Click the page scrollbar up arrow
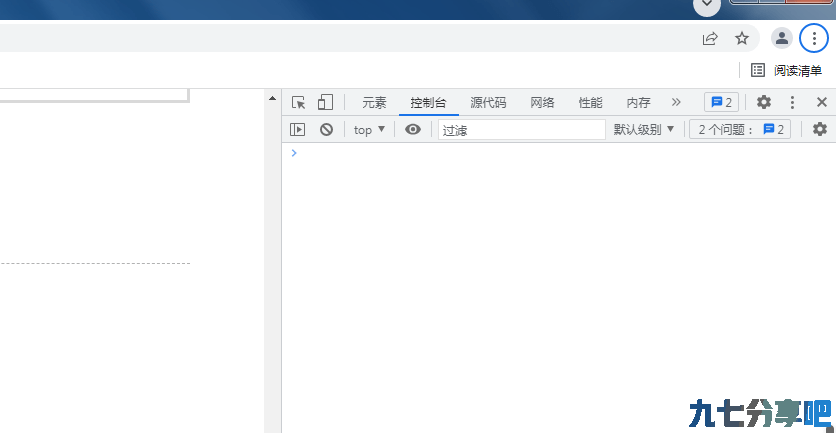This screenshot has width=836, height=433. (x=272, y=98)
